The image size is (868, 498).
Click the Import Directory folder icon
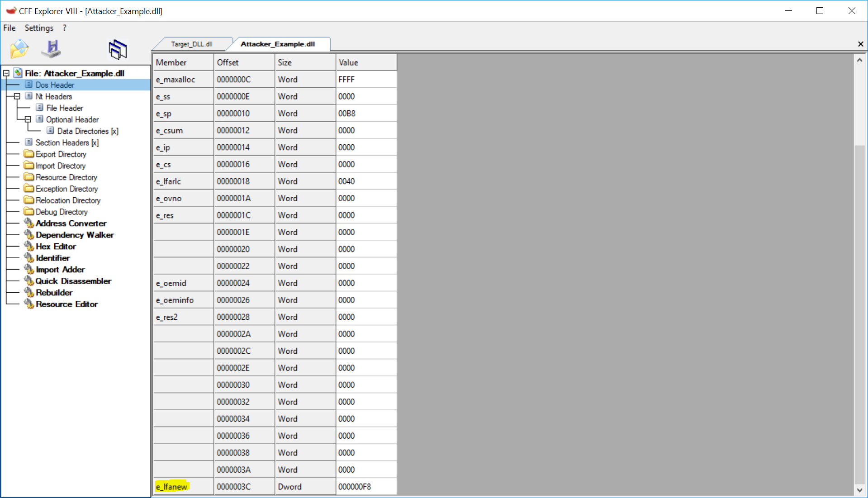(29, 165)
